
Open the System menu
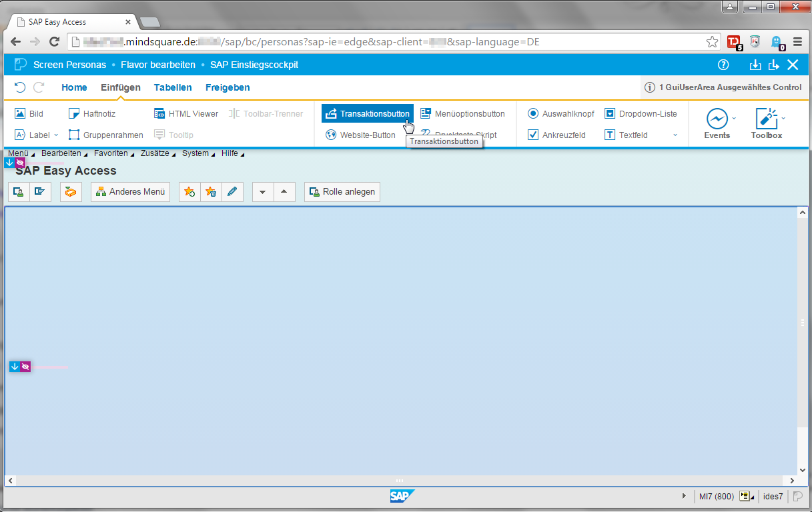[x=198, y=153]
